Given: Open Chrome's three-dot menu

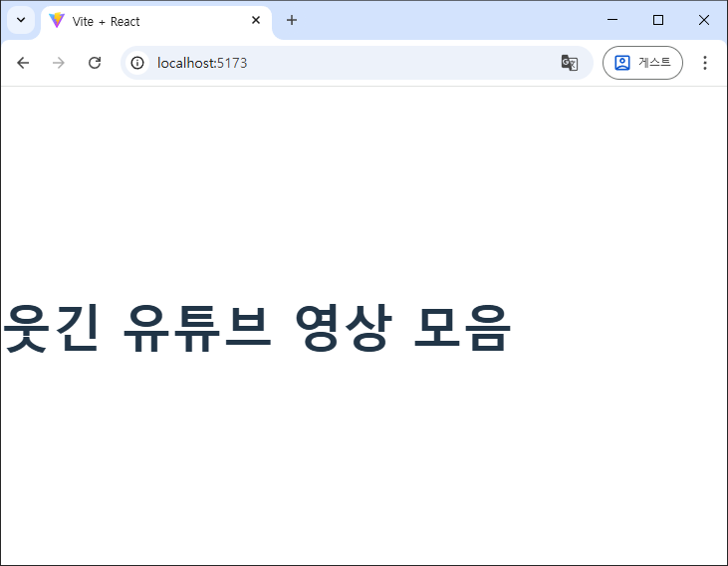Looking at the screenshot, I should (x=705, y=63).
